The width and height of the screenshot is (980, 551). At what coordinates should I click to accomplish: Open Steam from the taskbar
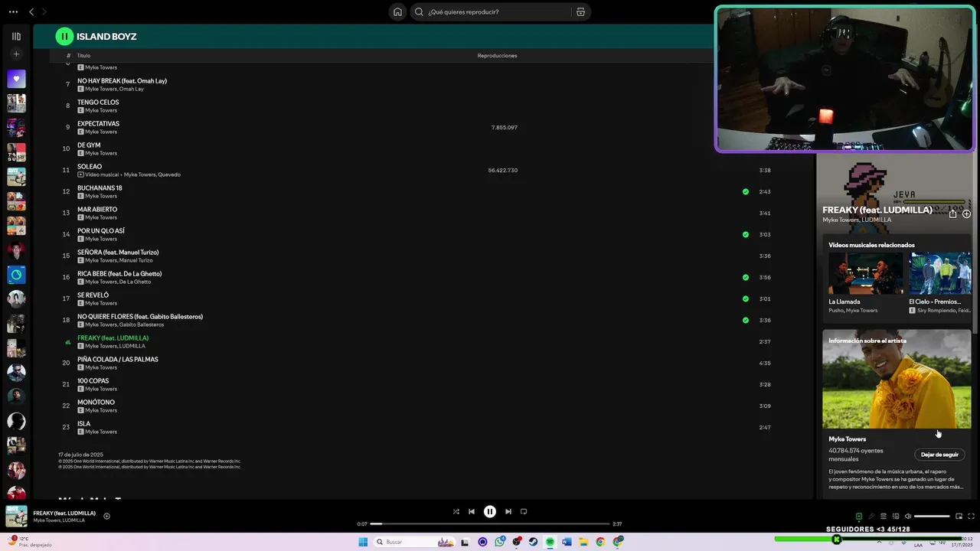pos(533,542)
